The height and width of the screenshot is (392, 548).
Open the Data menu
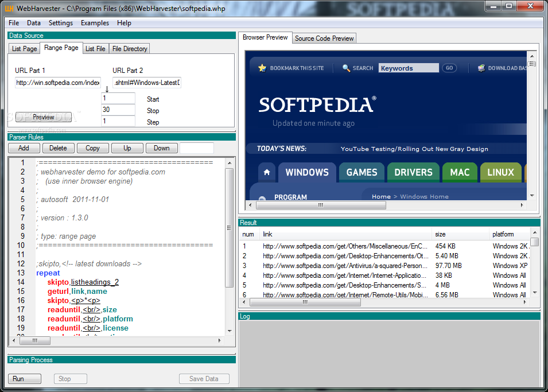click(33, 23)
